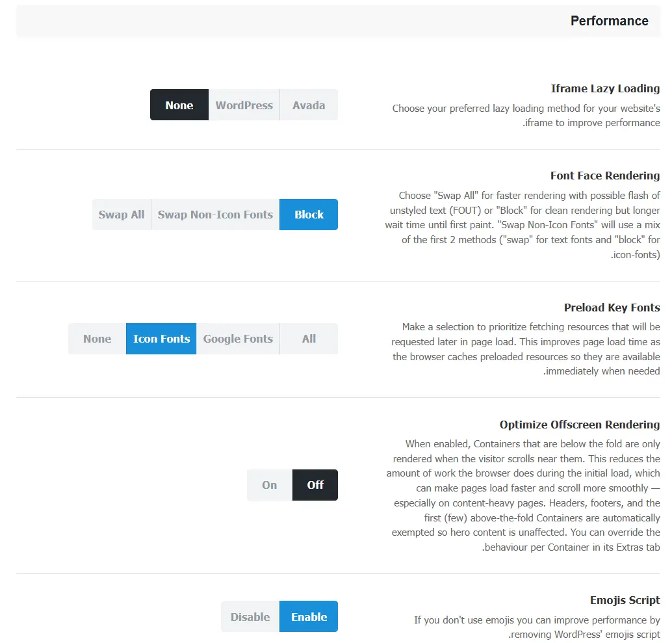Click the Performance section header
Screen dimensions: 672x643
coord(609,21)
